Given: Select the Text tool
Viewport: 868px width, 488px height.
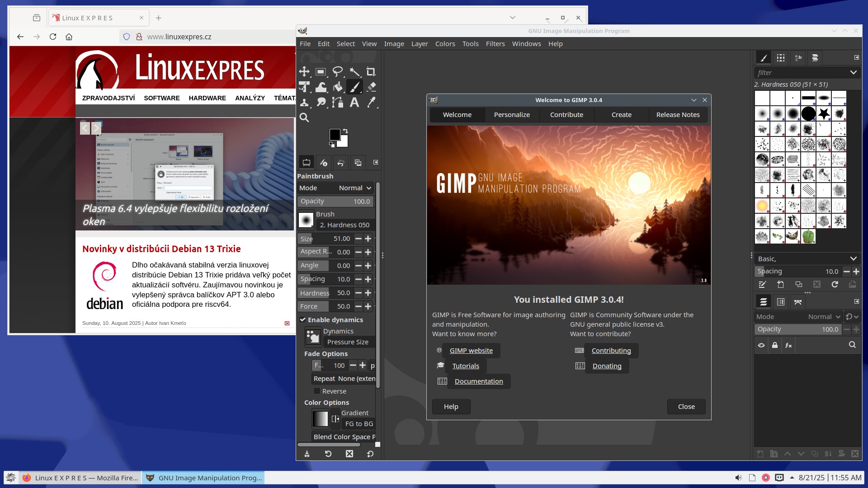Looking at the screenshot, I should (354, 103).
